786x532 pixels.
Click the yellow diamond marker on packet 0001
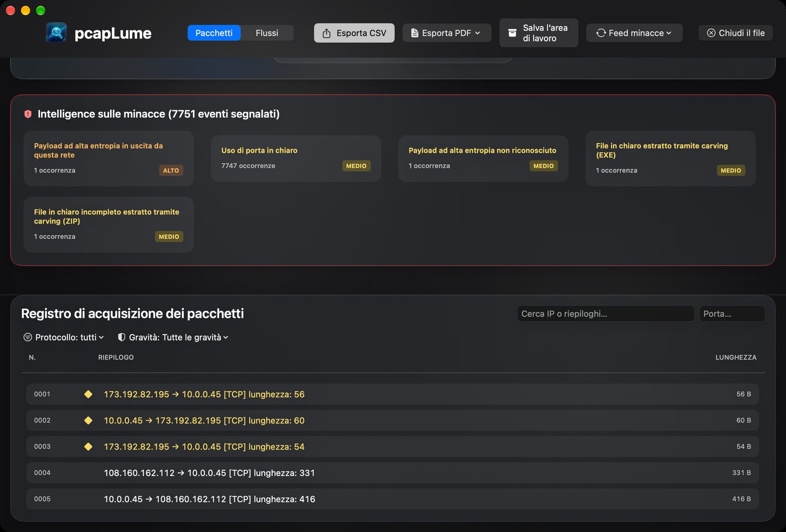[88, 394]
